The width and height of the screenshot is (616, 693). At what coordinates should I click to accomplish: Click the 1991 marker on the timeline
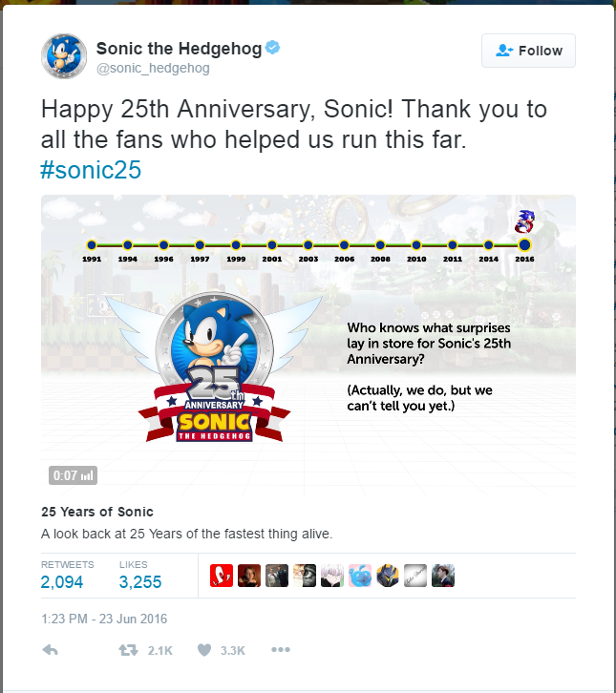pos(92,245)
